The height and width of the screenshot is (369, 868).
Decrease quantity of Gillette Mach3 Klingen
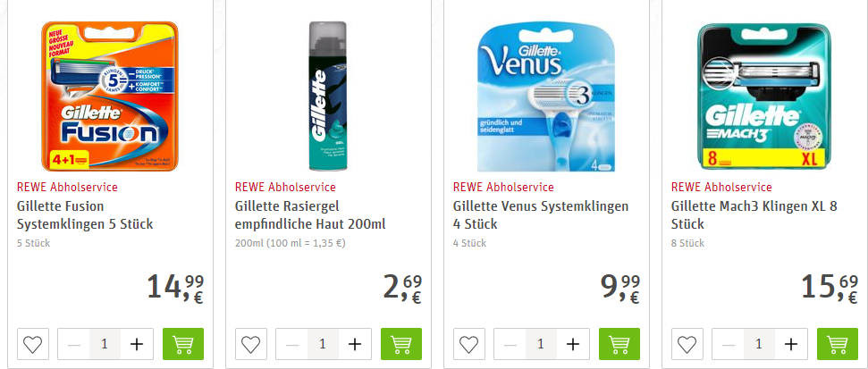point(729,344)
